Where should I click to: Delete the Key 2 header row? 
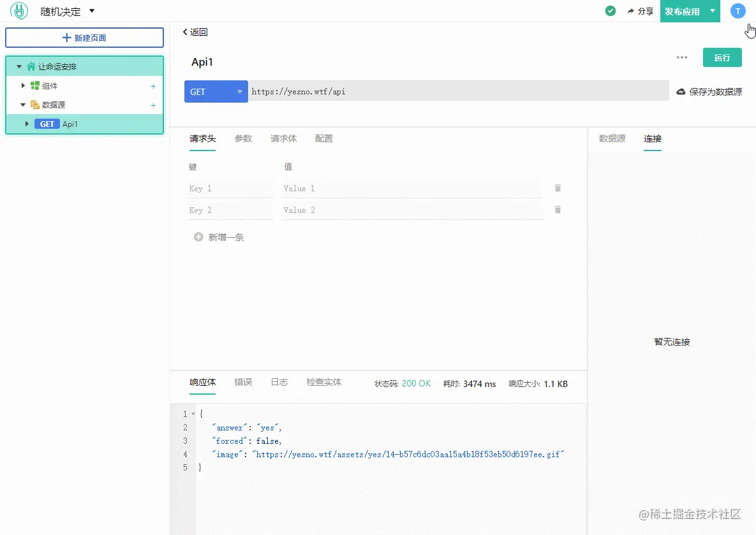tap(558, 210)
